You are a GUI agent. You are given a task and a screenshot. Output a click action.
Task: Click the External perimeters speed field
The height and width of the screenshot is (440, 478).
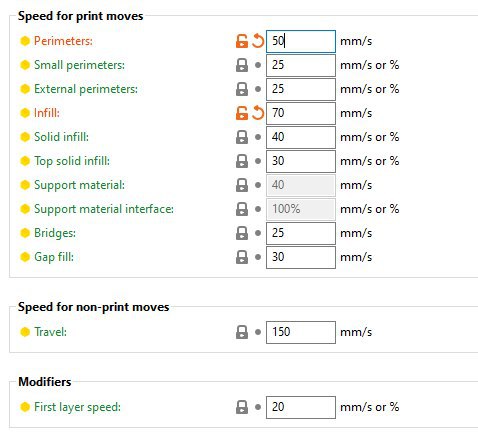[x=301, y=89]
